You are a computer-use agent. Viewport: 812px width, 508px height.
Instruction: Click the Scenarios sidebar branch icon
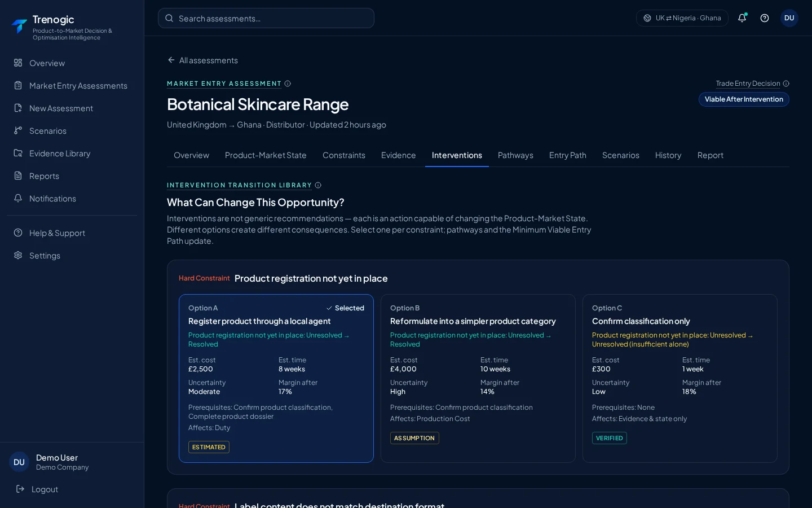pyautogui.click(x=18, y=130)
